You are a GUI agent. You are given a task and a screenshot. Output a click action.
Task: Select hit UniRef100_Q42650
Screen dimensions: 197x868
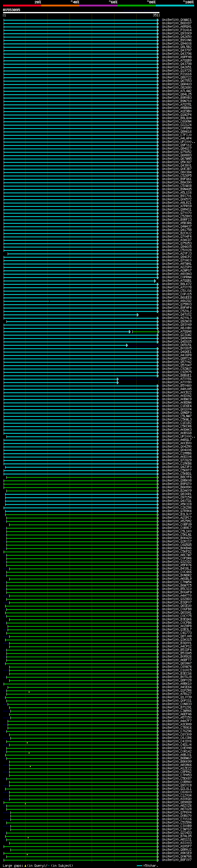[176, 37]
